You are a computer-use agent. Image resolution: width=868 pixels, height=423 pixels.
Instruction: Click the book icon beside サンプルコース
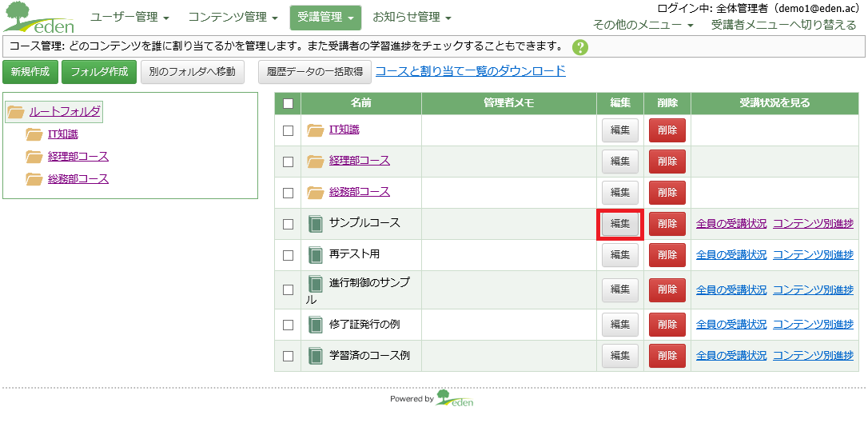pyautogui.click(x=315, y=224)
